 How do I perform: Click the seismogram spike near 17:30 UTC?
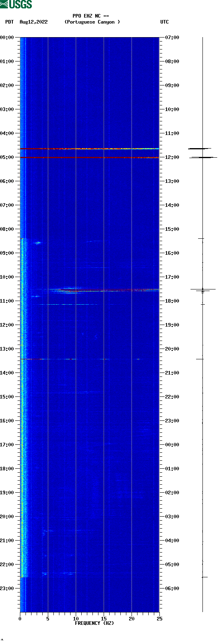203,289
